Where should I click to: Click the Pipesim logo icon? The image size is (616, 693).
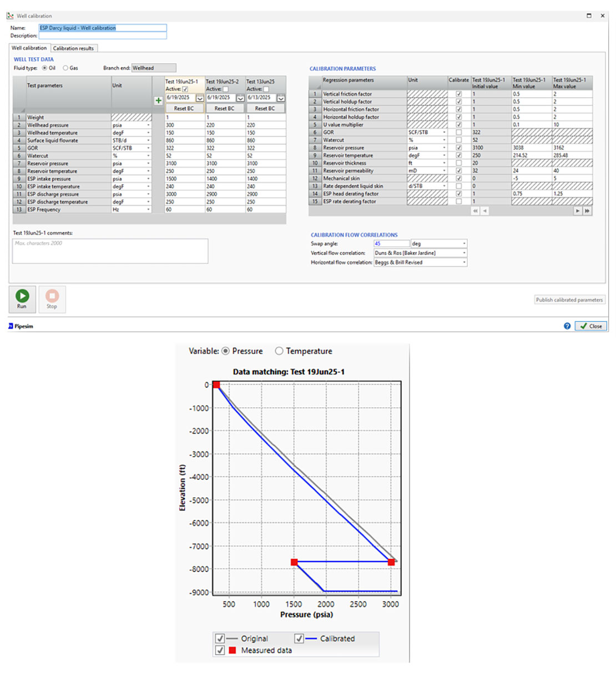coord(11,326)
